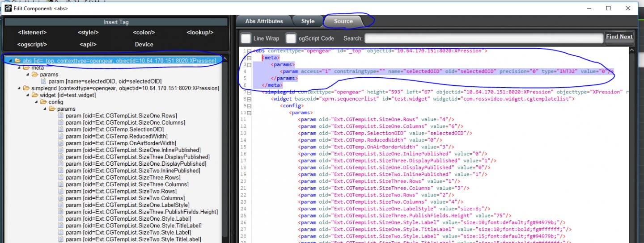Click the Insert Tag panel header

[x=116, y=22]
